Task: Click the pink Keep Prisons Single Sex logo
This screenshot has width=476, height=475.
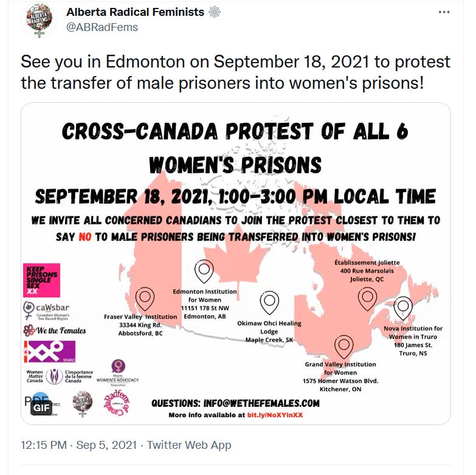Action: [x=41, y=280]
